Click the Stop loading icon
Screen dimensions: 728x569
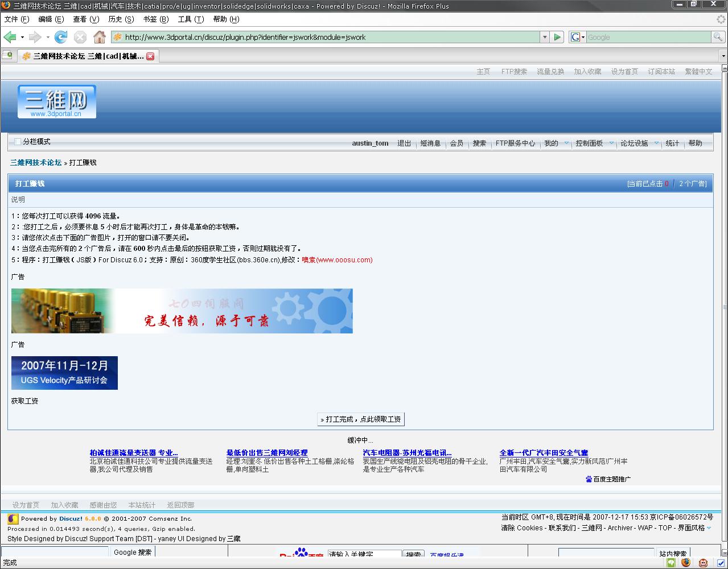coord(80,37)
